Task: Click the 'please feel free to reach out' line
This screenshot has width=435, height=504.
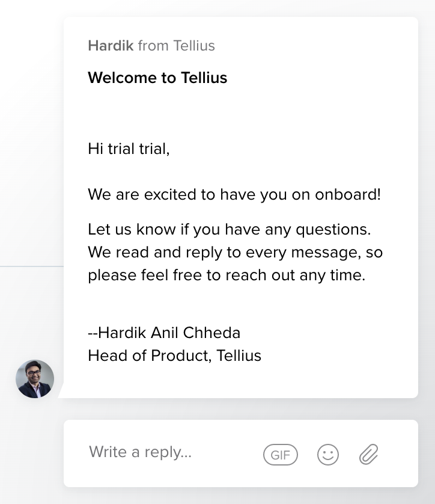Action: (x=227, y=275)
